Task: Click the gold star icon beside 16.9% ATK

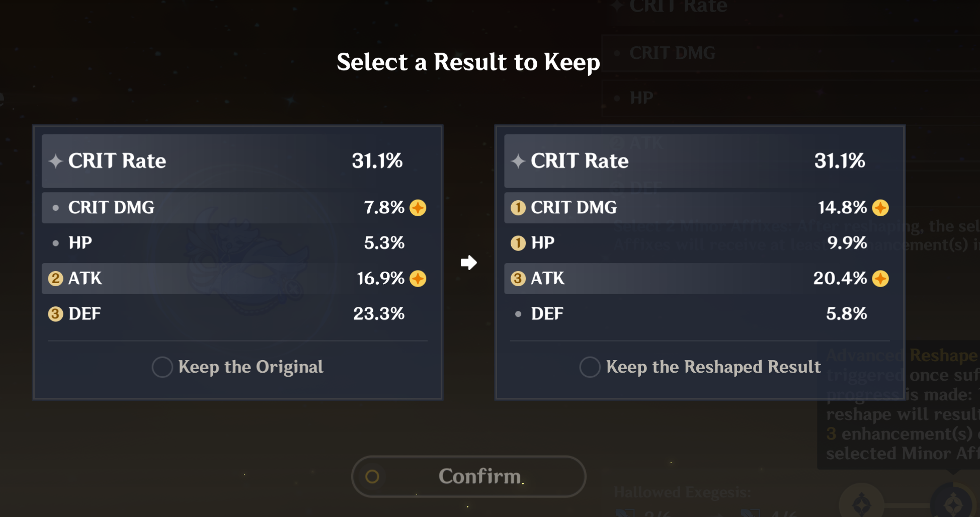Action: pyautogui.click(x=418, y=279)
